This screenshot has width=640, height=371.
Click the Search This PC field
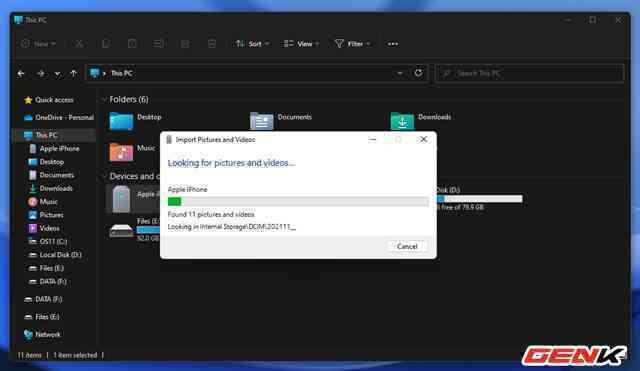click(529, 73)
